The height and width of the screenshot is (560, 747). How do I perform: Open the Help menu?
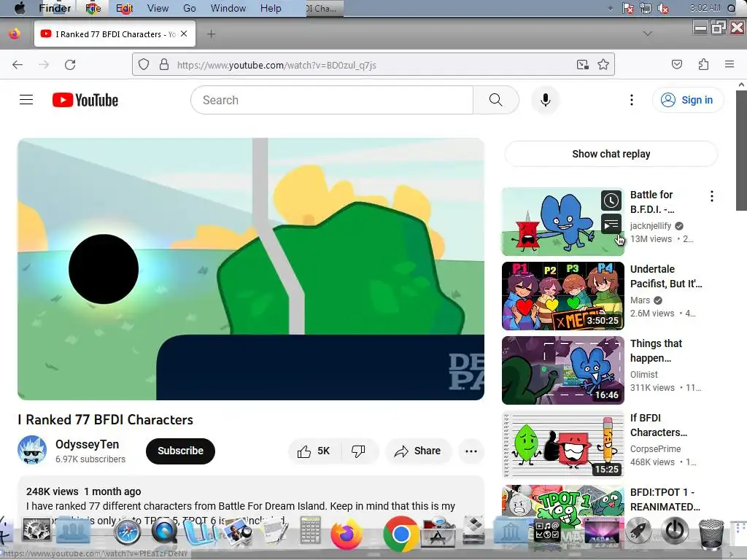point(271,8)
